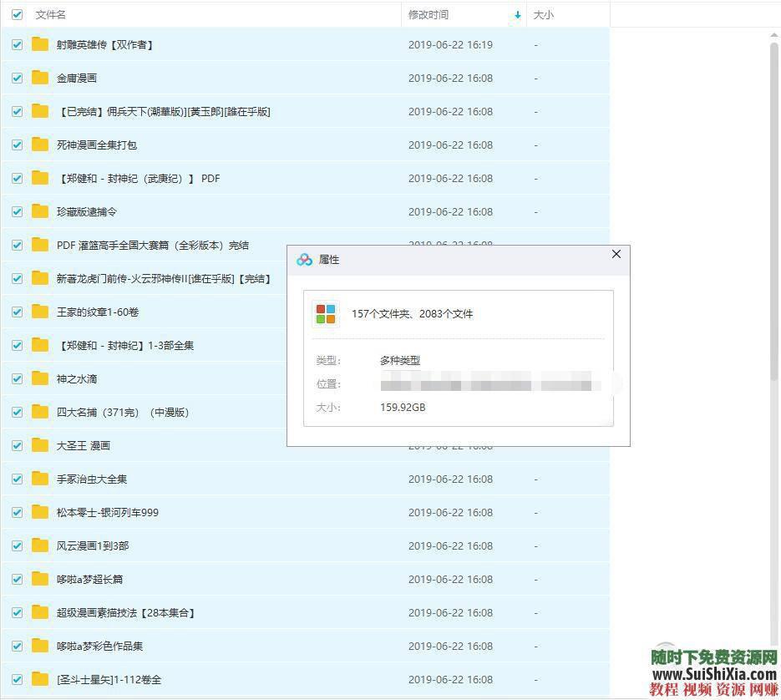Click the colorful multi-type file icon in 属性 dialog

point(326,313)
